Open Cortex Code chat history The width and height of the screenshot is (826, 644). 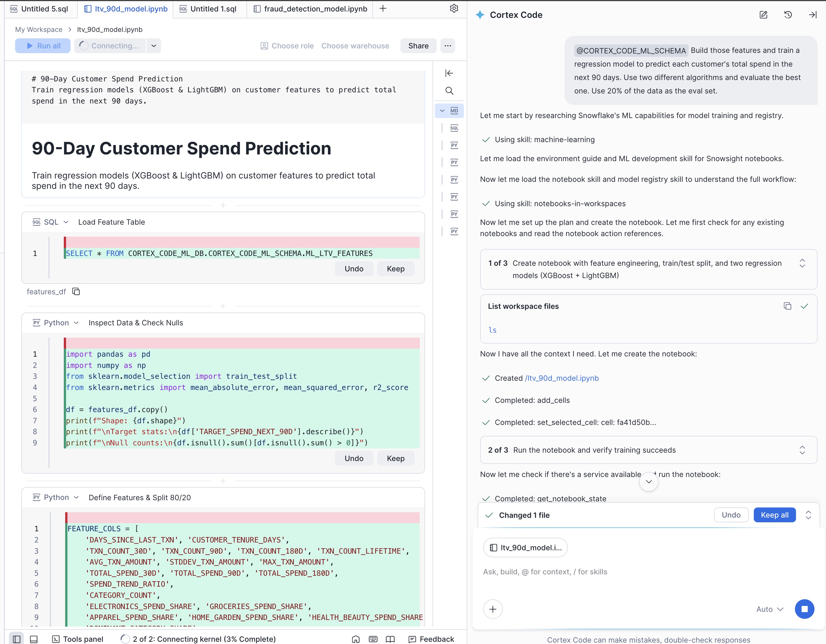788,15
